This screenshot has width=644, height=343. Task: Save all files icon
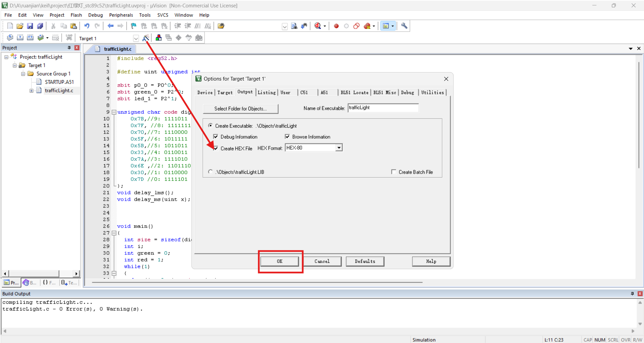(x=40, y=26)
